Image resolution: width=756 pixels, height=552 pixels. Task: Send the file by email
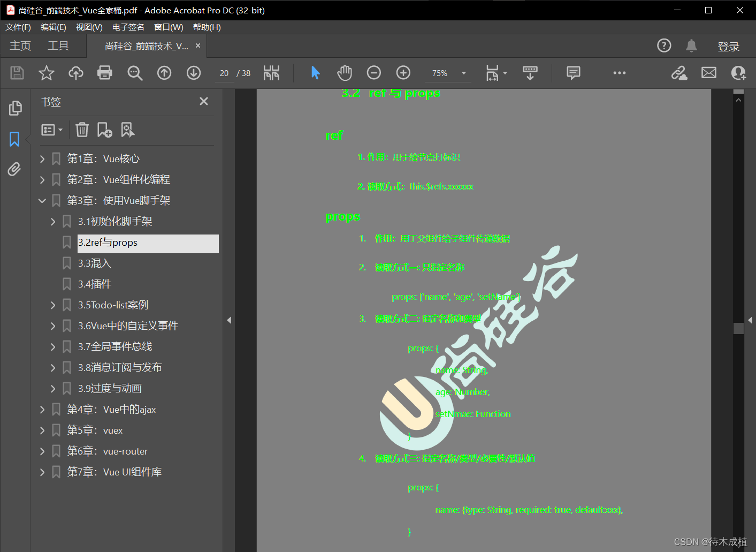tap(709, 73)
